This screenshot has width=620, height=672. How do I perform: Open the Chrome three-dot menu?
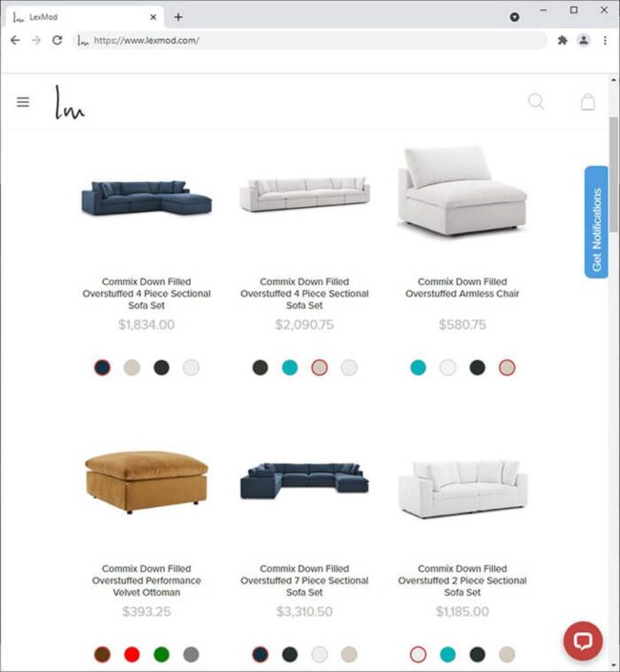click(605, 40)
